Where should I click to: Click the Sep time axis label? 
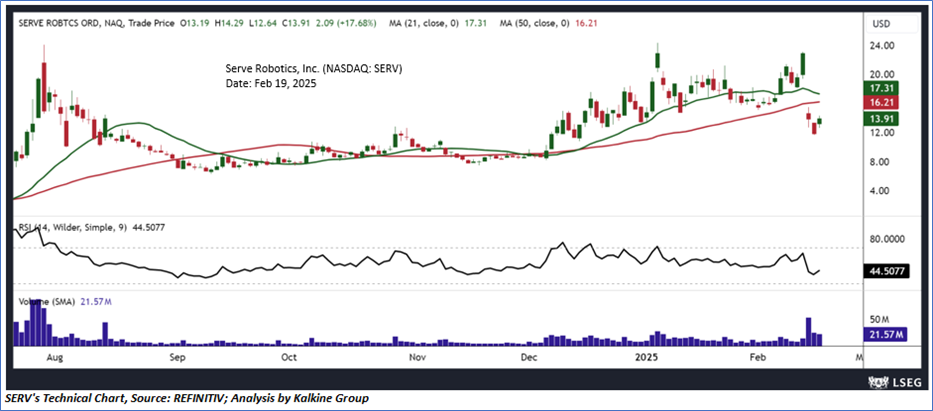coord(178,357)
